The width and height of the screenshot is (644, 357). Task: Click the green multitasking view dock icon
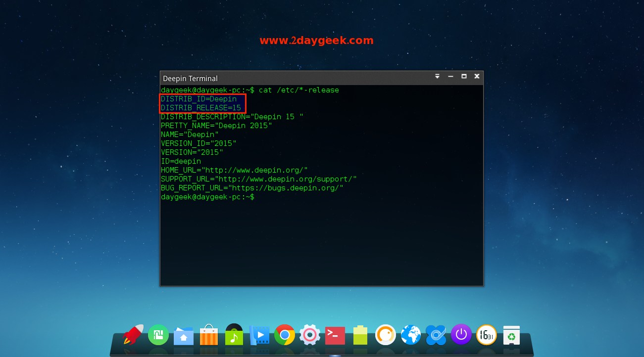point(158,335)
